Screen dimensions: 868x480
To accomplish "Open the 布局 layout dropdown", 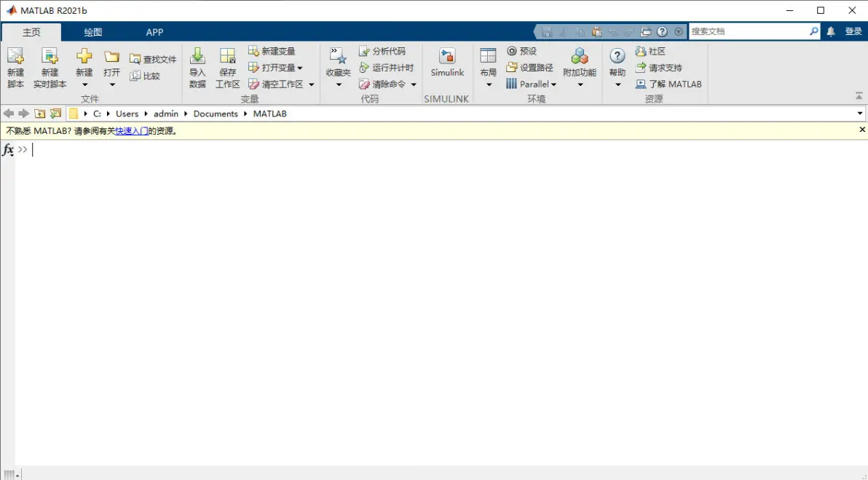I will click(489, 84).
